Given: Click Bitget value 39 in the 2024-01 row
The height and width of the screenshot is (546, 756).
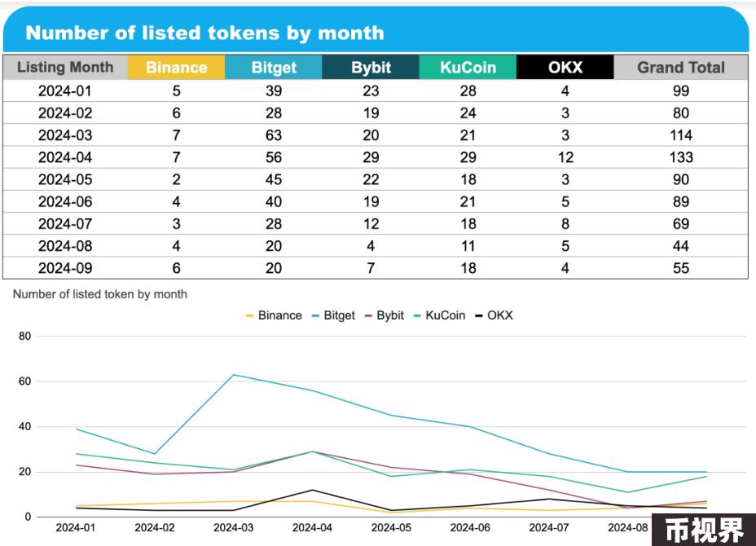Looking at the screenshot, I should pyautogui.click(x=274, y=90).
